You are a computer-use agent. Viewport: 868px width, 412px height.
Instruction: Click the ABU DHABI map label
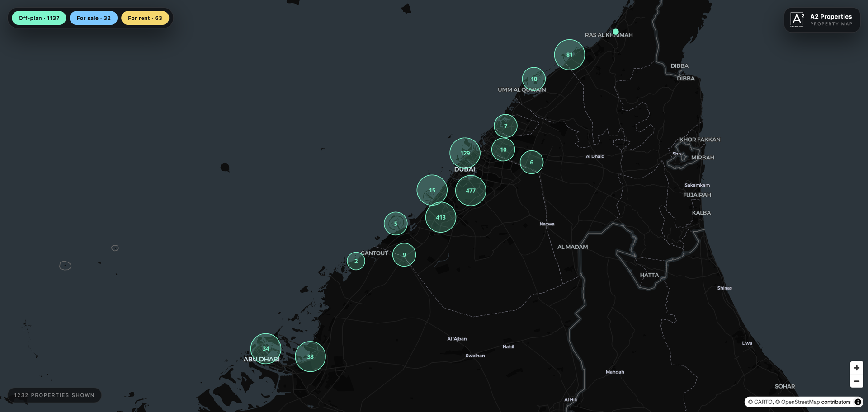pyautogui.click(x=261, y=360)
